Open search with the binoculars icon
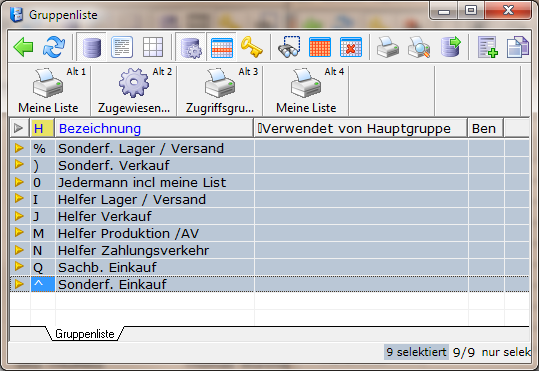Screen dimensions: 539x371 tap(289, 47)
